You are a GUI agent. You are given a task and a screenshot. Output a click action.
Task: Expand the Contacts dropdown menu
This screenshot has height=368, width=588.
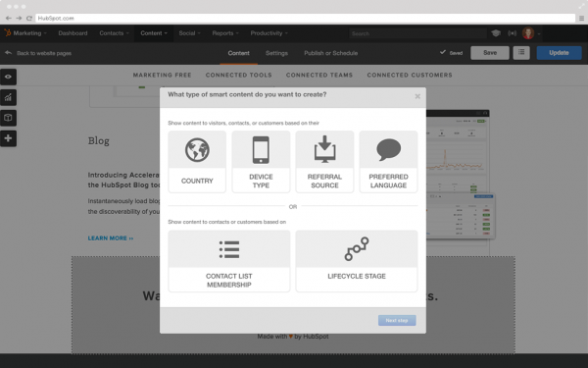pos(114,33)
